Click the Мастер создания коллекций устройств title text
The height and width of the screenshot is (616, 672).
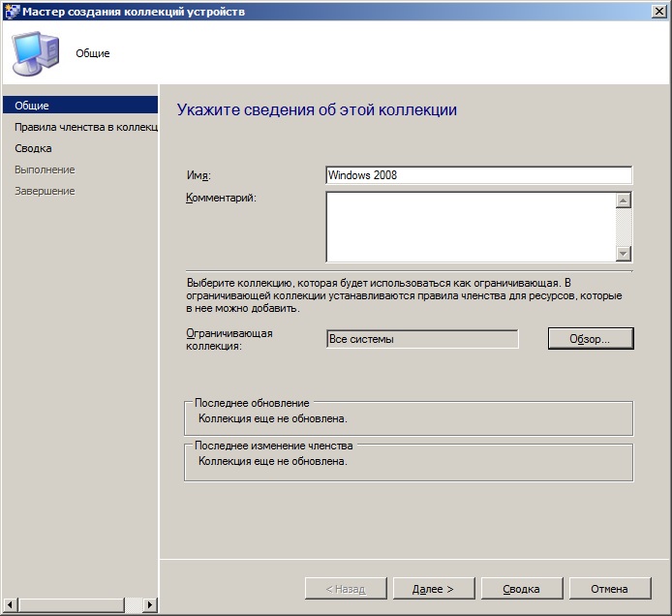click(x=134, y=12)
